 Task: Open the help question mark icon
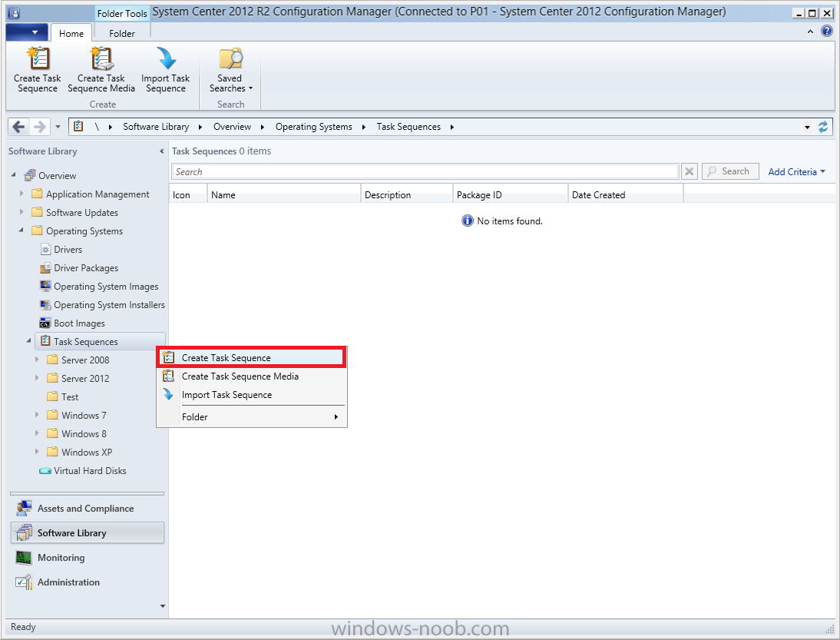point(827,31)
